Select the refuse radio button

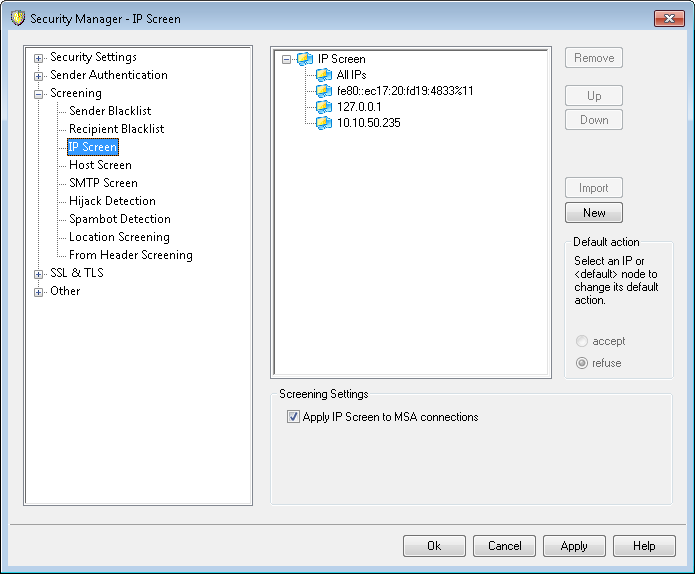tap(582, 363)
